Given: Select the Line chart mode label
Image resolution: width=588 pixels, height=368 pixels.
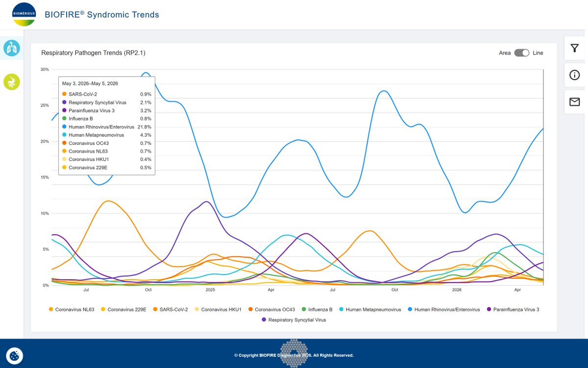Looking at the screenshot, I should (x=538, y=53).
